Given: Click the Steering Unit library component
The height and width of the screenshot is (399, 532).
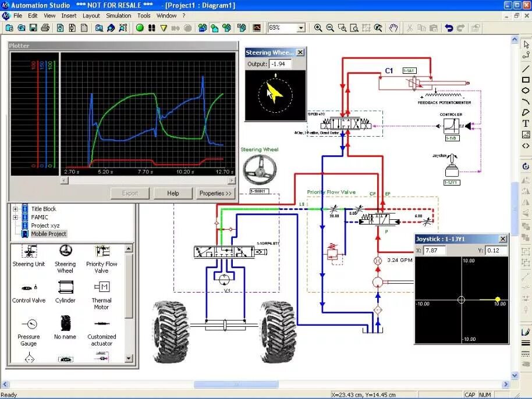Looking at the screenshot, I should point(29,256).
